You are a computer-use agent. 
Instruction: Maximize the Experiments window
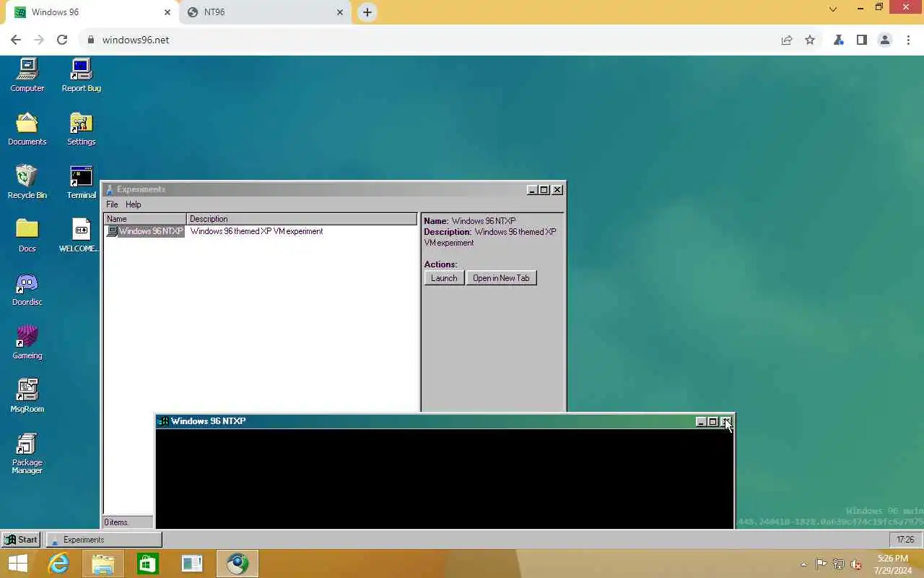pyautogui.click(x=544, y=190)
